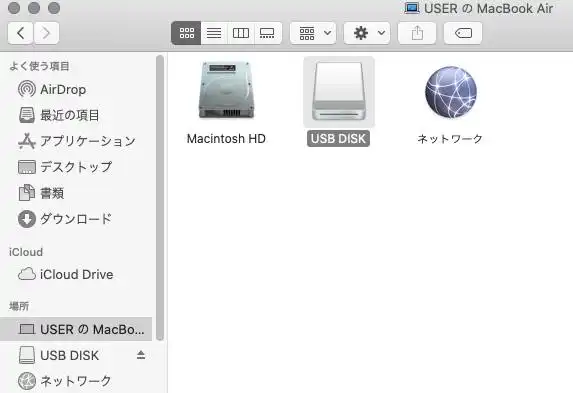The width and height of the screenshot is (573, 393).
Task: Click the 場所 section header
Action: [x=19, y=306]
